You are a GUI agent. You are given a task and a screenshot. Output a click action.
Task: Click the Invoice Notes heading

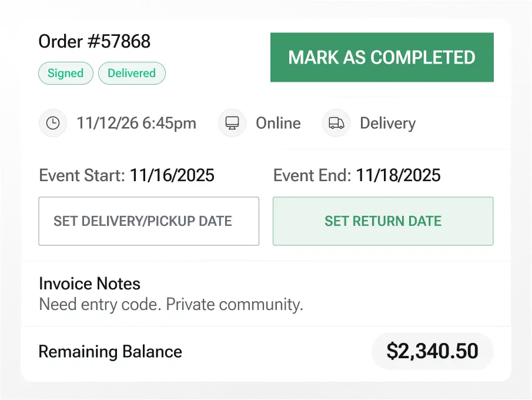click(89, 284)
